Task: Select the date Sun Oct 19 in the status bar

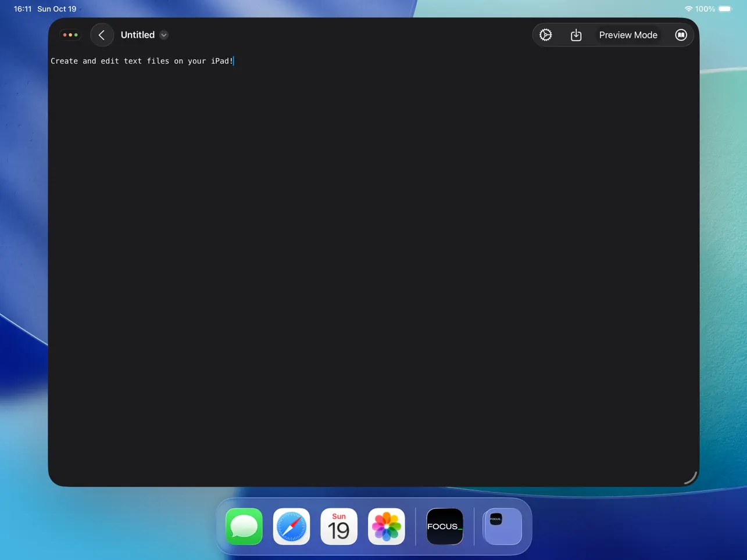Action: (56, 9)
